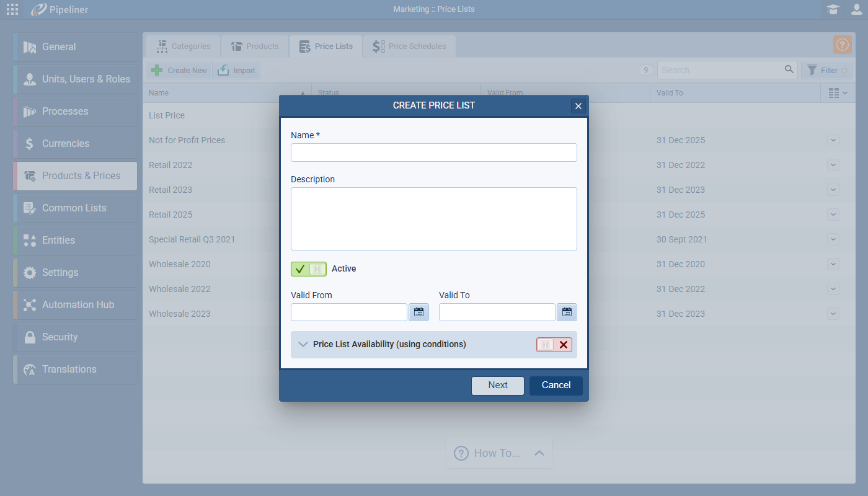Screen dimensions: 868x496
Task: Click the app grid launcher icon
Action: point(12,9)
